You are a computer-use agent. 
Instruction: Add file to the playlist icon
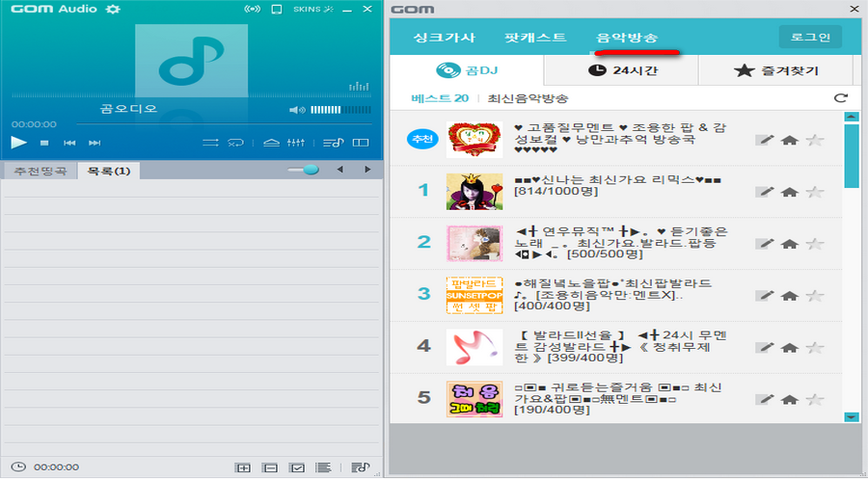tap(243, 467)
